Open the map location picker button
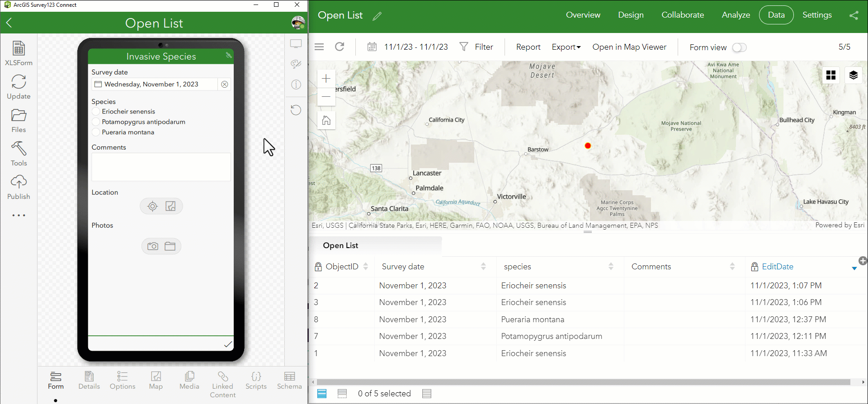This screenshot has height=404, width=868. click(x=170, y=207)
